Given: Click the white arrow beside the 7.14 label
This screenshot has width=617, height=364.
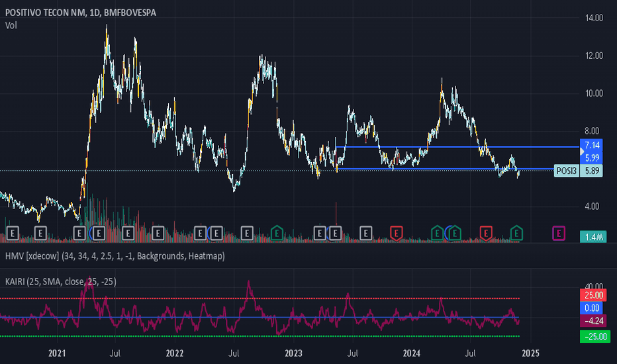Looking at the screenshot, I should tap(582, 152).
